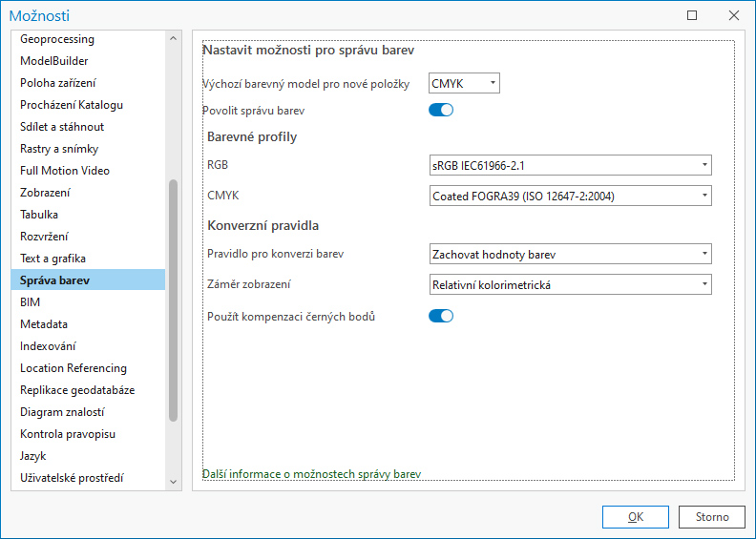The height and width of the screenshot is (539, 756).
Task: Select Správa barev category
Action: click(88, 280)
